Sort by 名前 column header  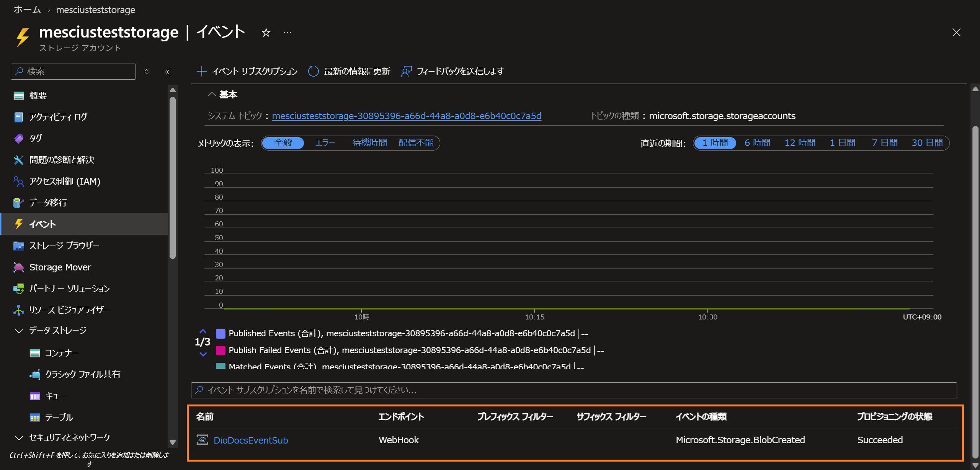(205, 417)
